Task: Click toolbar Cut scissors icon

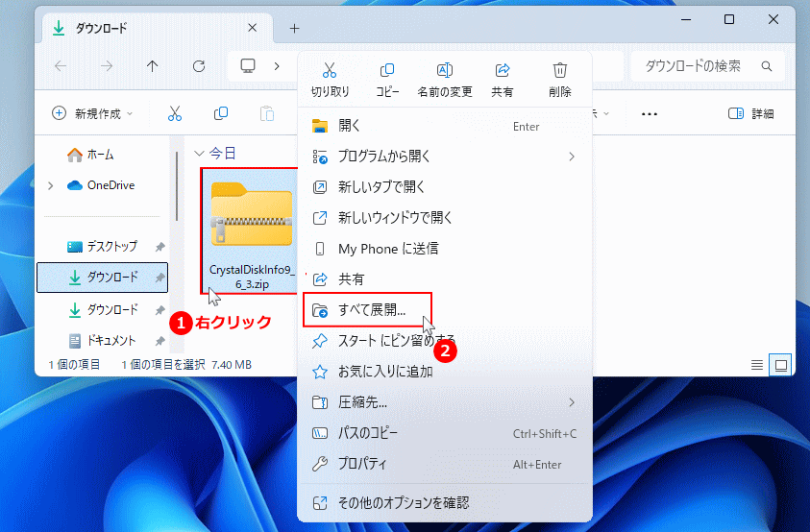Action: click(175, 113)
